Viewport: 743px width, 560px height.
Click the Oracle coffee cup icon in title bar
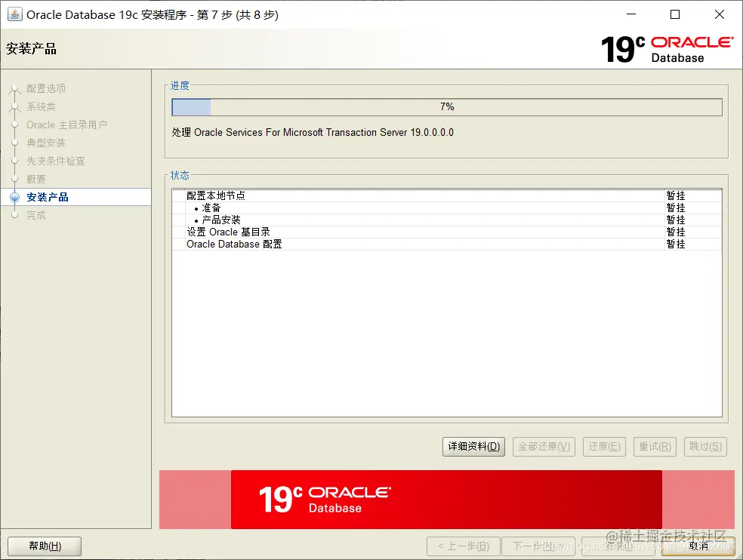click(x=16, y=14)
